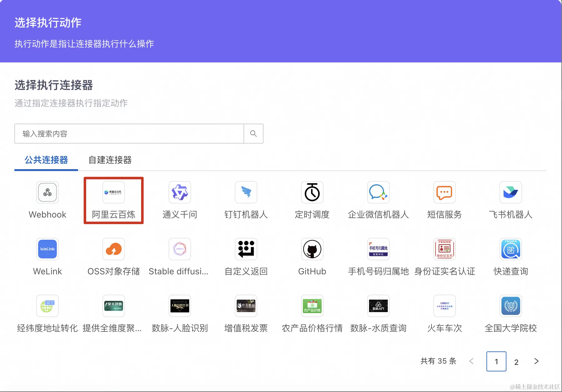Select the 快递查询 icon
Screen dimensions: 562x392
511,249
